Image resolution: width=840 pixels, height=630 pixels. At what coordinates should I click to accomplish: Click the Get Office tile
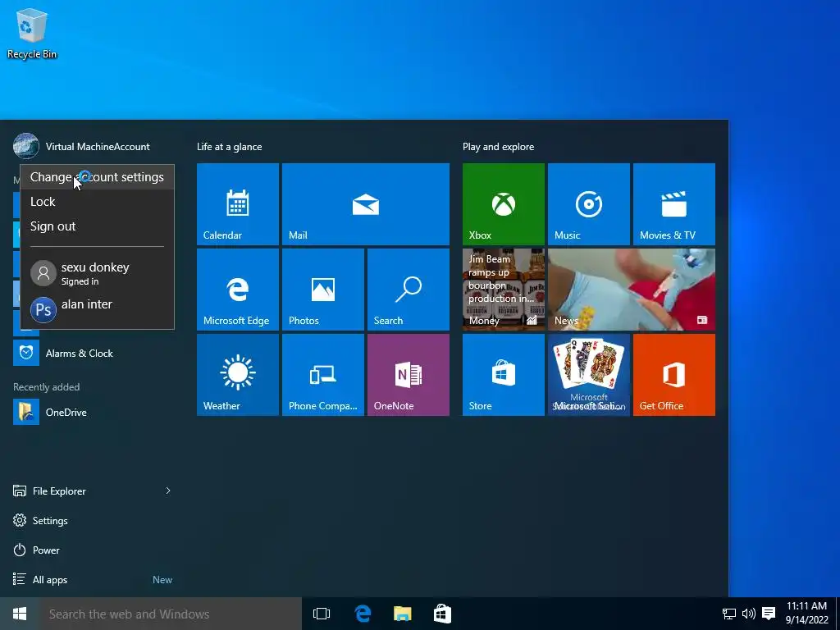click(x=674, y=374)
